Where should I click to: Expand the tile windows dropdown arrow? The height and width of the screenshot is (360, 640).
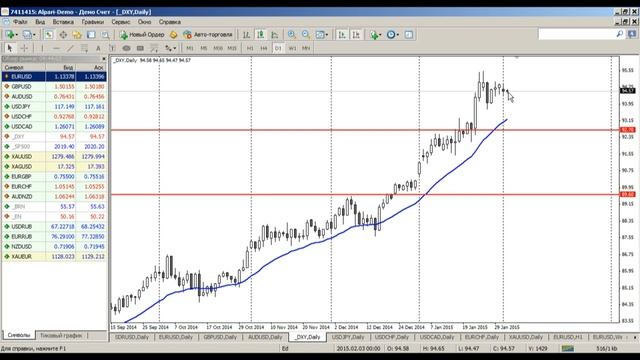[x=327, y=35]
